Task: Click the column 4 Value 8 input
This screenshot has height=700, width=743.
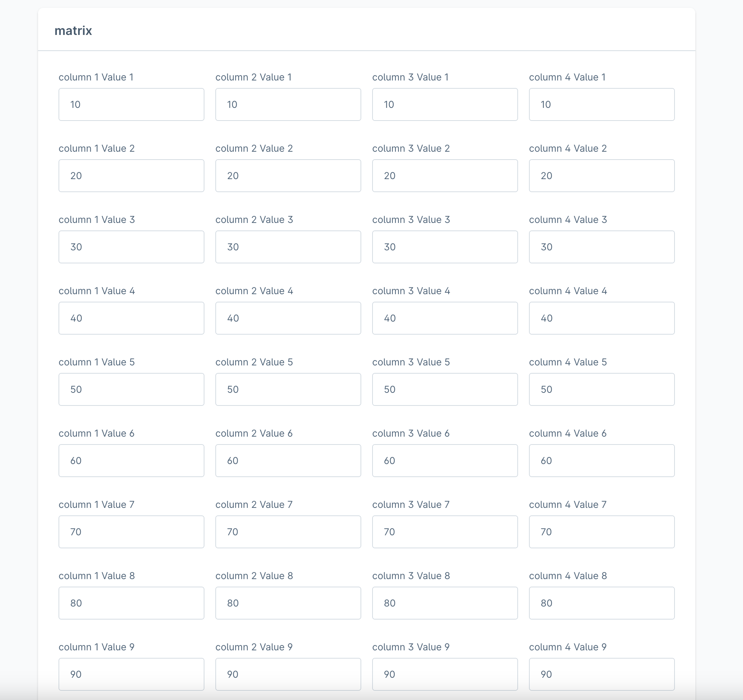Action: tap(601, 603)
